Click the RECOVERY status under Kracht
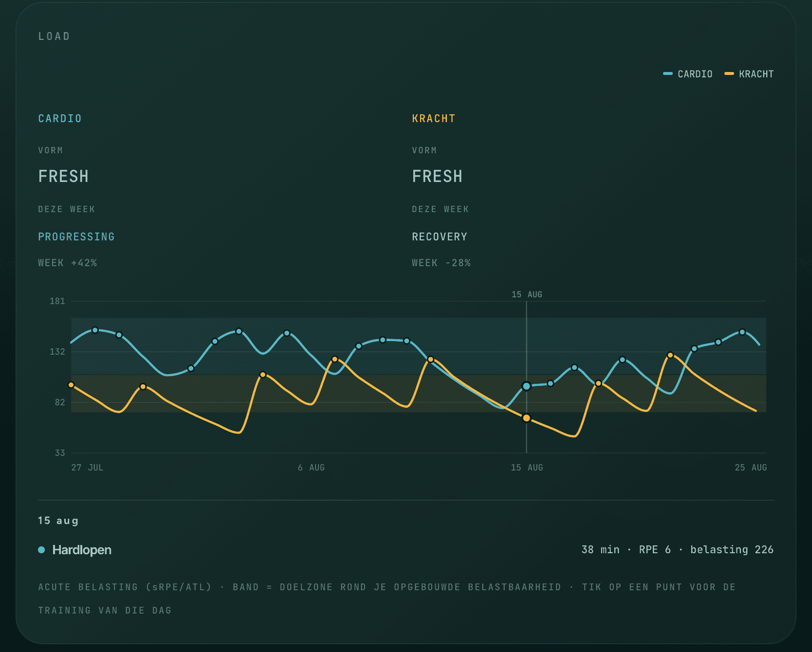The height and width of the screenshot is (652, 812). pos(440,237)
